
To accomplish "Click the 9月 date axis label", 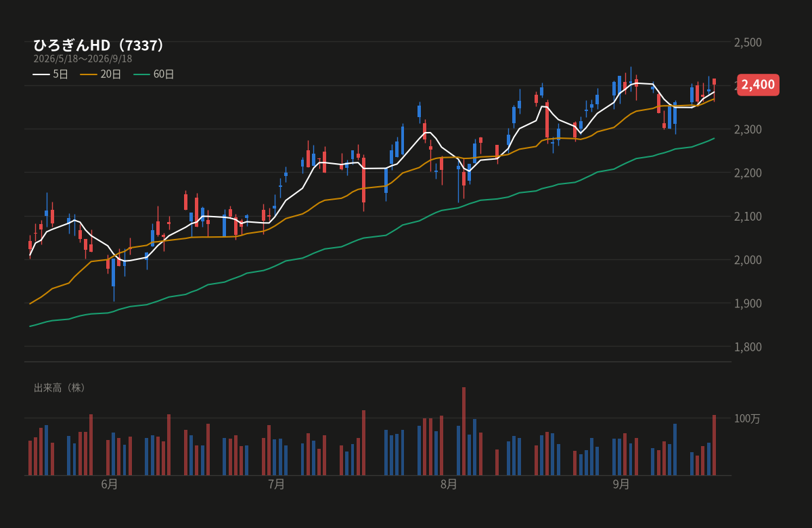I will click(621, 484).
